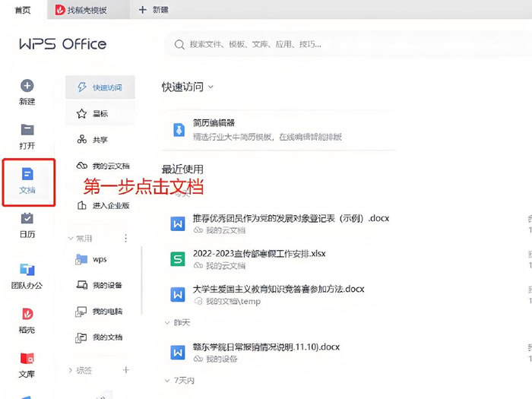Image resolution: width=532 pixels, height=399 pixels.
Task: Click the 我的电脑 computer icon
Action: pos(81,312)
